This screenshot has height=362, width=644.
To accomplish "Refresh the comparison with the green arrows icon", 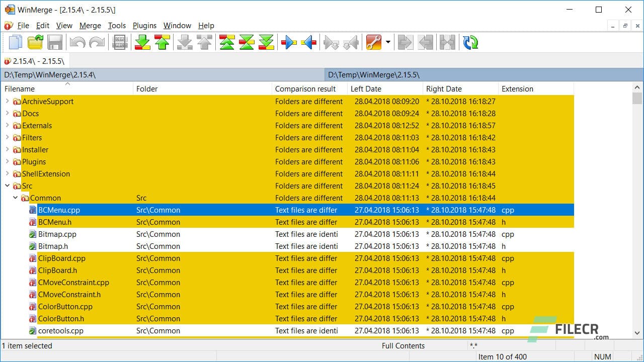I will (470, 42).
